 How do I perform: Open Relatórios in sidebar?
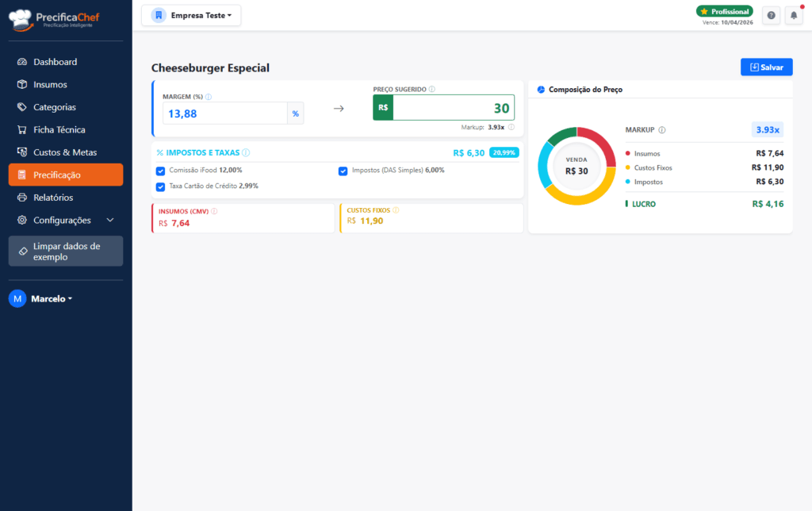[66, 198]
